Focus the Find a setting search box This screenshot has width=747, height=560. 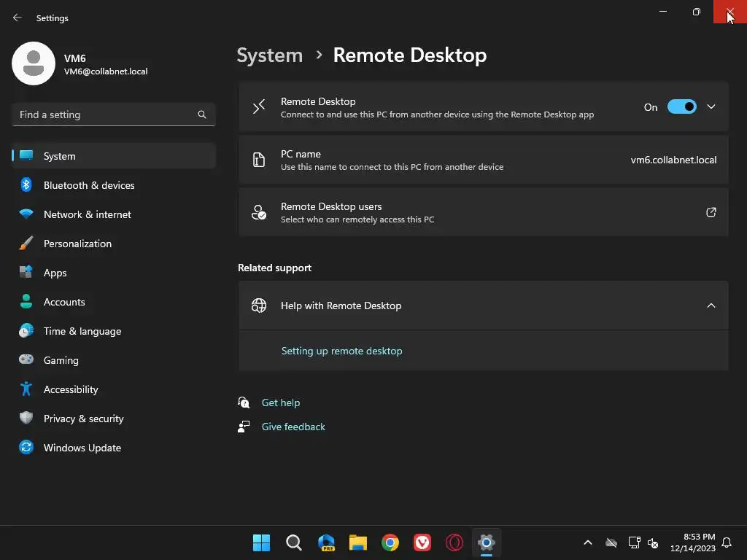coord(113,114)
